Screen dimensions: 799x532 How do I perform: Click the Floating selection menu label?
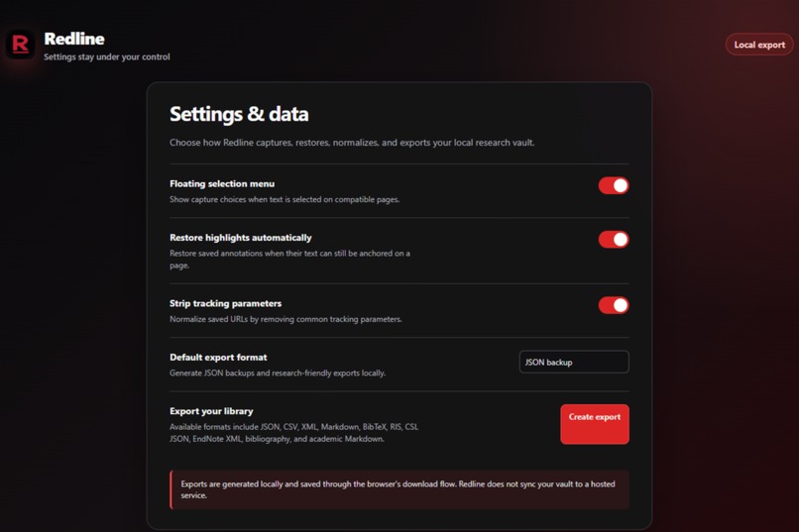[x=222, y=184]
